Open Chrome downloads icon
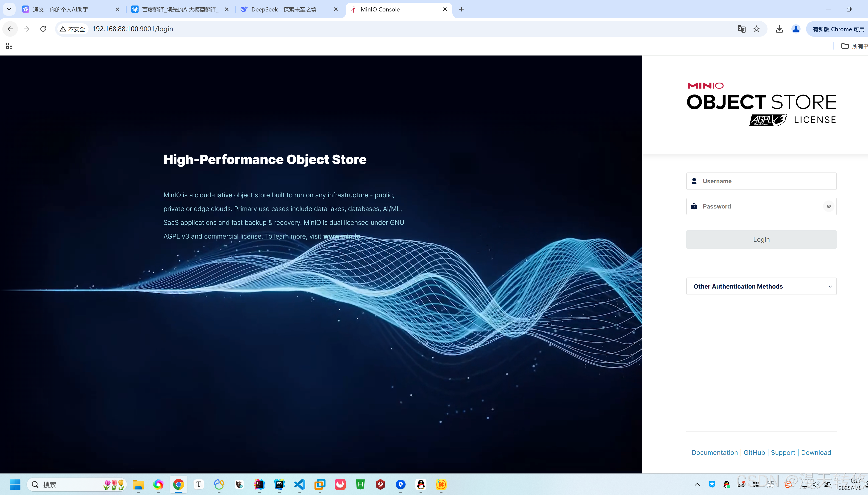Image resolution: width=868 pixels, height=495 pixels. (779, 29)
